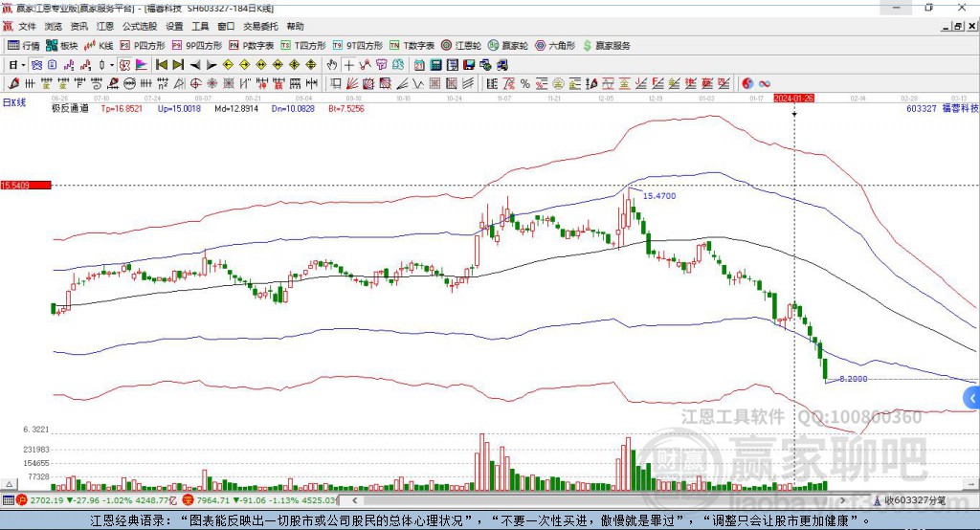Open the 赢家轮 wheel tool
980x530 pixels.
click(508, 46)
